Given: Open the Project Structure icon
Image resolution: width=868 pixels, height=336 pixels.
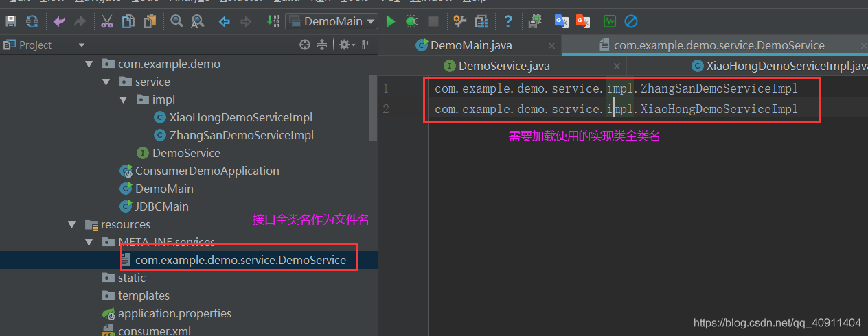Looking at the screenshot, I should click(x=481, y=21).
